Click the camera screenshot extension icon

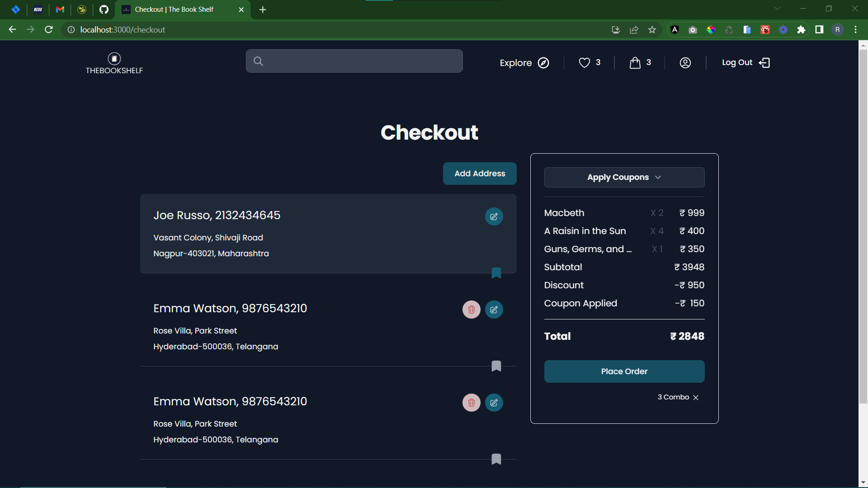click(x=693, y=30)
